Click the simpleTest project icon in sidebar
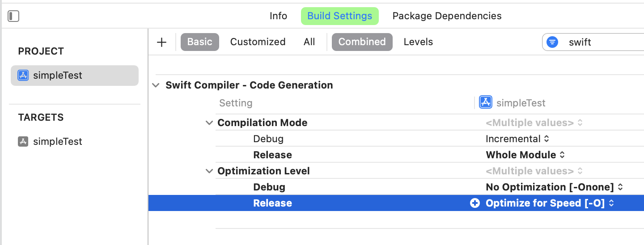The width and height of the screenshot is (644, 245). (23, 75)
